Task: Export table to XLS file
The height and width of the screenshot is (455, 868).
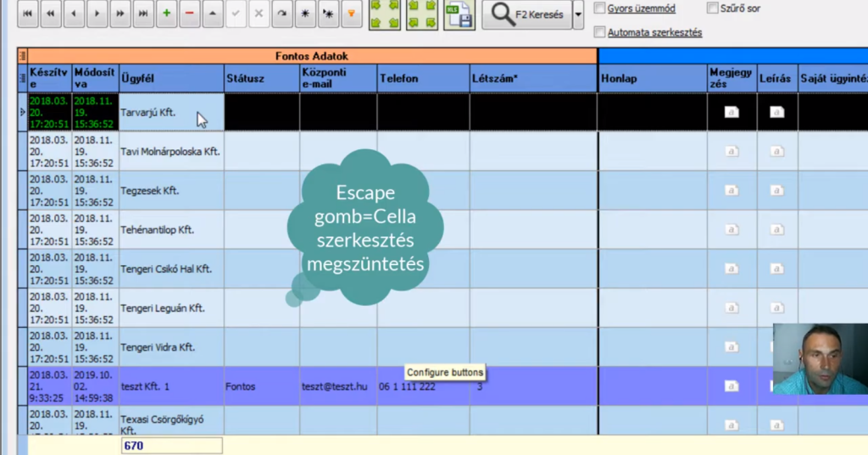Action: 459,14
